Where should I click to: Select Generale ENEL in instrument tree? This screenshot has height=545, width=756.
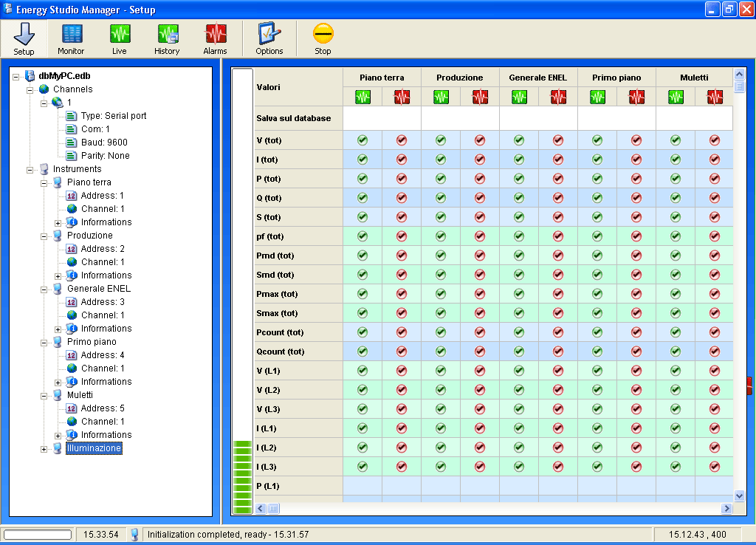[98, 289]
